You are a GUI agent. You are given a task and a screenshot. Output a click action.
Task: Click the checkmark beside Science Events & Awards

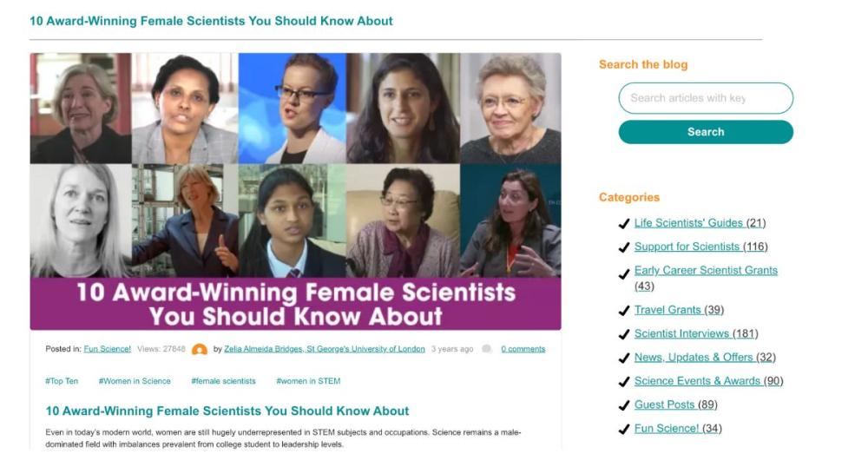click(x=624, y=382)
